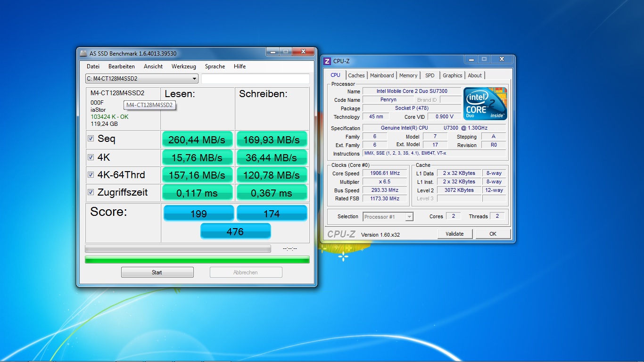
Task: Close the CPU-Z window
Action: (x=502, y=59)
